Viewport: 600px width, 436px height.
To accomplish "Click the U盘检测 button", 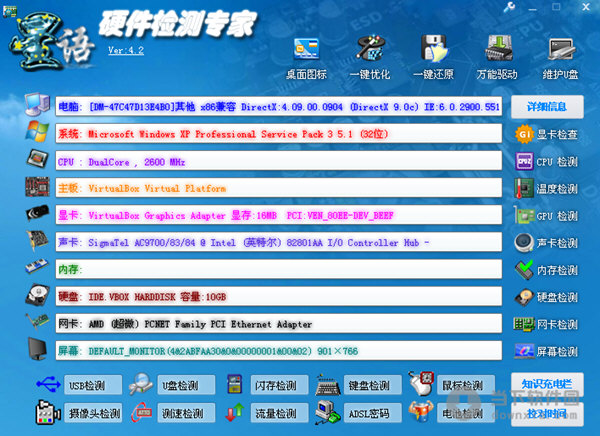I will [x=186, y=385].
